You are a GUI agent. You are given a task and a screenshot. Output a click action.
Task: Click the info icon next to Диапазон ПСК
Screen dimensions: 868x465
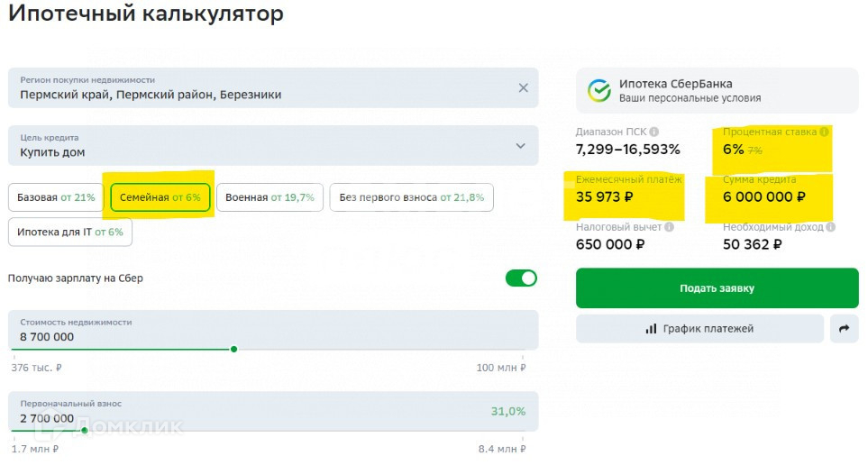coord(653,132)
